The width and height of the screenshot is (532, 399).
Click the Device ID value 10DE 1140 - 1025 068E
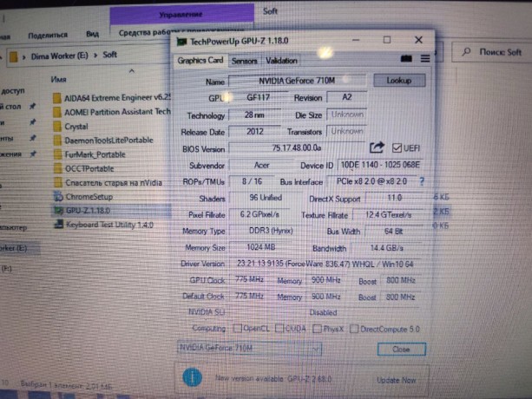pos(380,165)
